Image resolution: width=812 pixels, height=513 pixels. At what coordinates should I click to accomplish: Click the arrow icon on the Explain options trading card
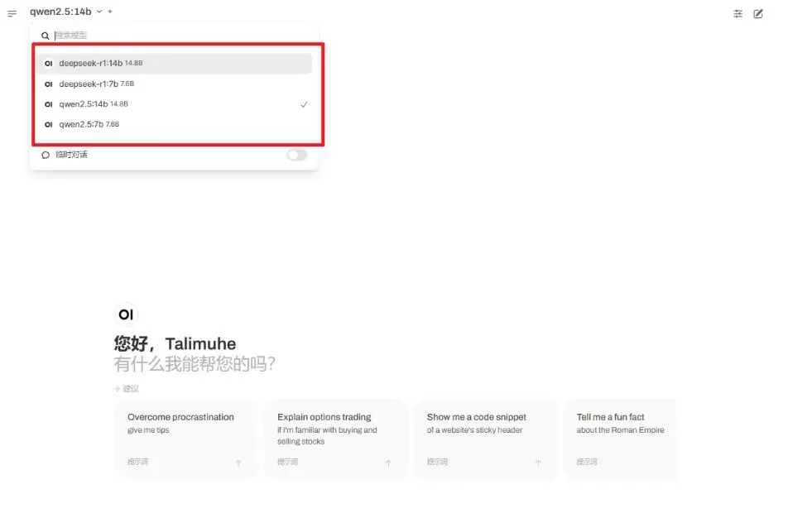point(388,463)
